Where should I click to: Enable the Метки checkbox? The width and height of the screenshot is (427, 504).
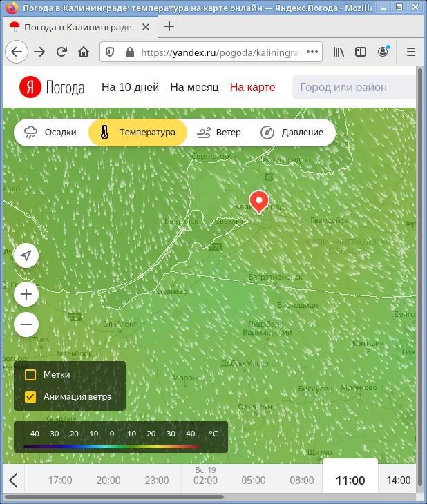30,375
